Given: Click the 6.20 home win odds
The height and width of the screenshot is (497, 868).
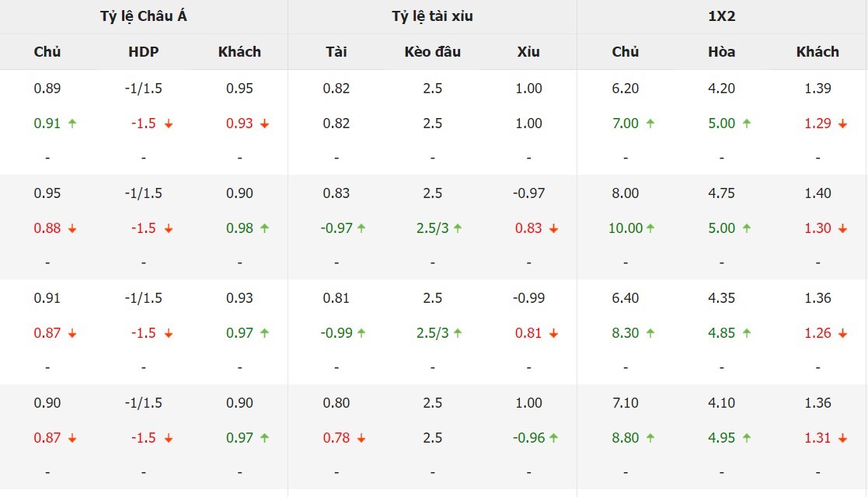Looking at the screenshot, I should (x=625, y=89).
